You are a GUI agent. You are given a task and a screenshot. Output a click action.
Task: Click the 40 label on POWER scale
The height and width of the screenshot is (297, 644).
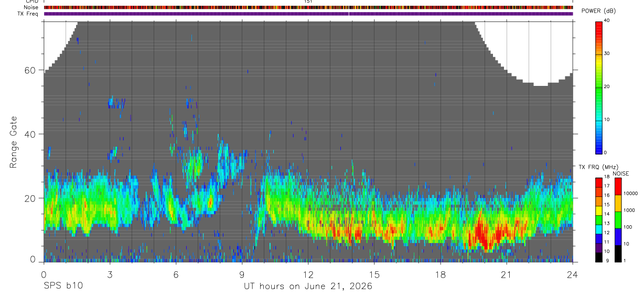pyautogui.click(x=607, y=20)
